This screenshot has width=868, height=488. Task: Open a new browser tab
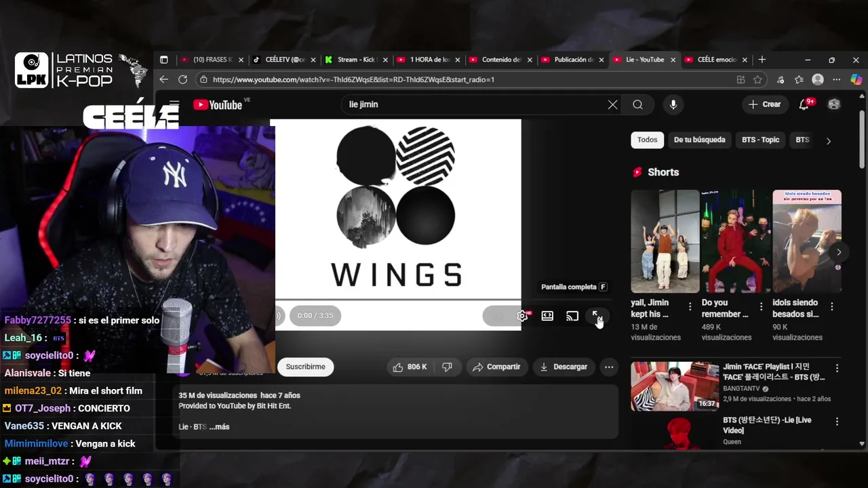[x=762, y=60]
